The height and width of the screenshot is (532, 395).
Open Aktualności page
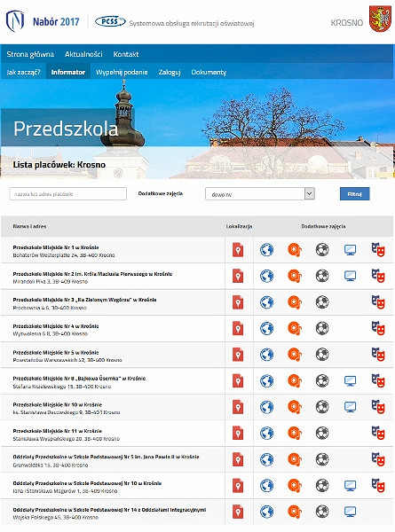click(x=83, y=54)
